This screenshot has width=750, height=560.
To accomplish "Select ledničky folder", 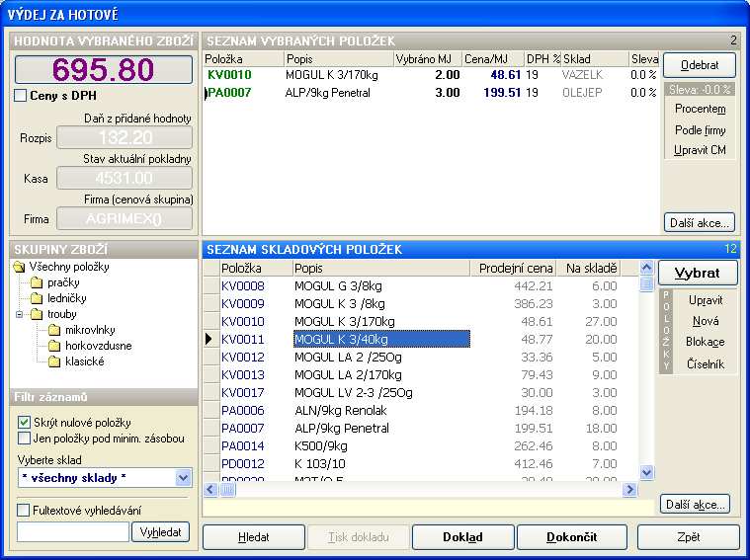I will 66,298.
